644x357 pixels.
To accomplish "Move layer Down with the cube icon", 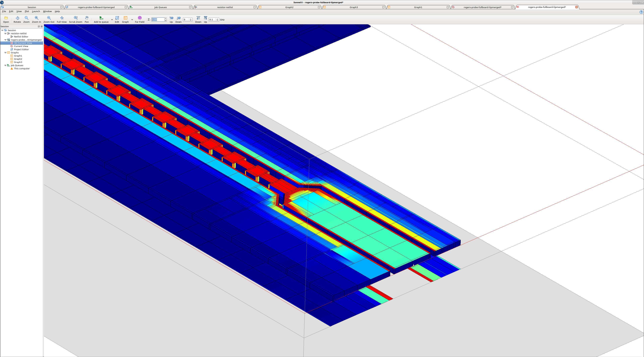I will (x=178, y=19).
